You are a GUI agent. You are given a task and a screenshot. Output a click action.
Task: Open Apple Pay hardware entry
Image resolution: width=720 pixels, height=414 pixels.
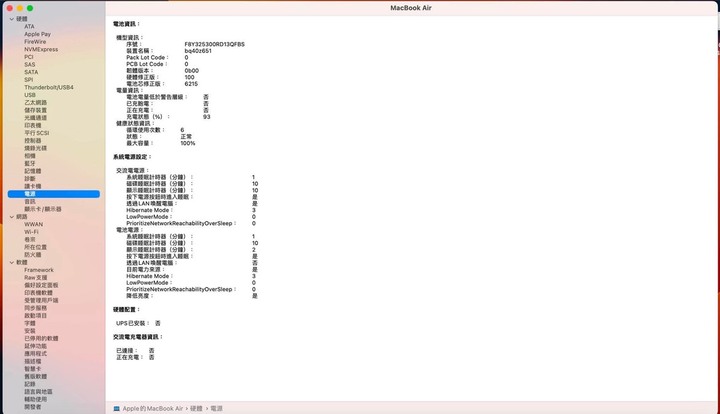38,34
